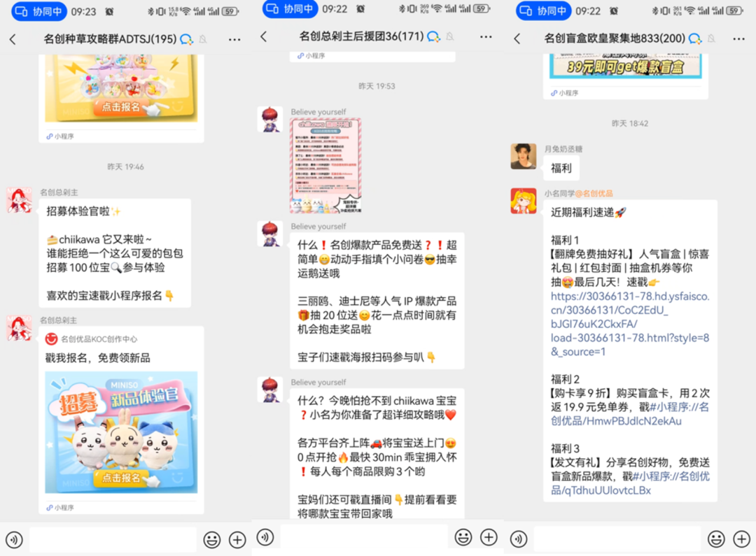Tap 点击报名 on the yellow mini program card

120,107
